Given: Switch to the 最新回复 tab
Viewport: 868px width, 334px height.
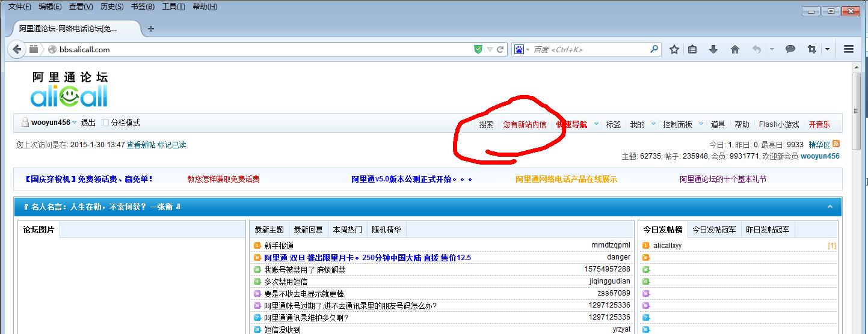Looking at the screenshot, I should coord(308,229).
